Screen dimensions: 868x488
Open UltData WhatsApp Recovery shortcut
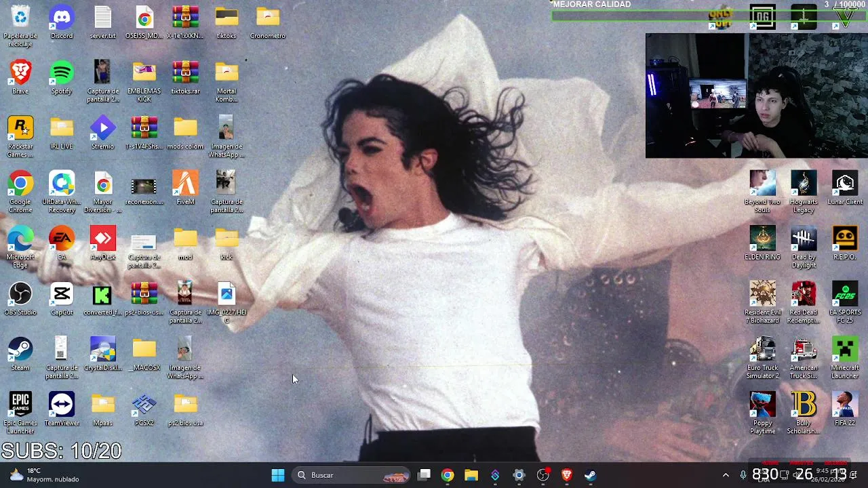pos(62,192)
